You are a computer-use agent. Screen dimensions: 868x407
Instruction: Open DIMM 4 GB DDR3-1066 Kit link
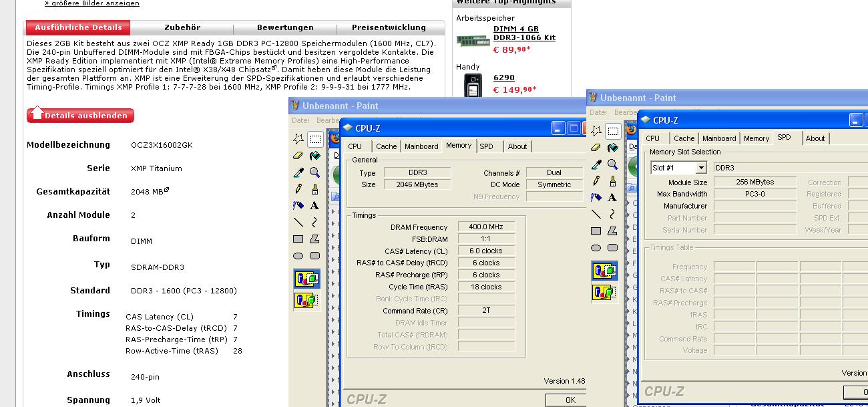[x=524, y=33]
